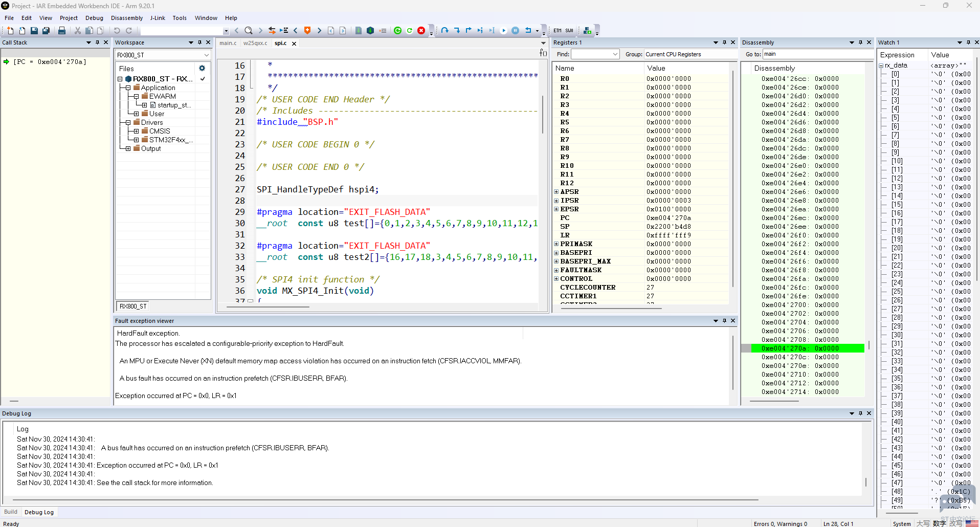Close the Fault exception viewer panel
Image resolution: width=980 pixels, height=527 pixels.
[733, 321]
